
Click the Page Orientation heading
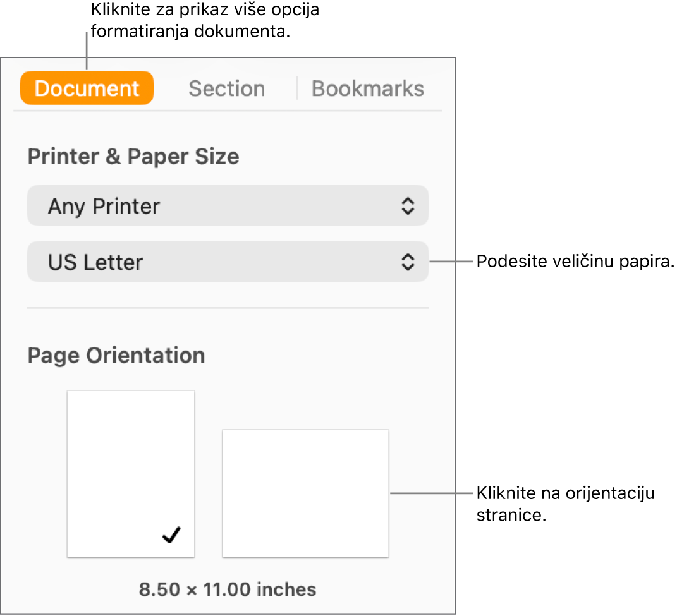[116, 355]
